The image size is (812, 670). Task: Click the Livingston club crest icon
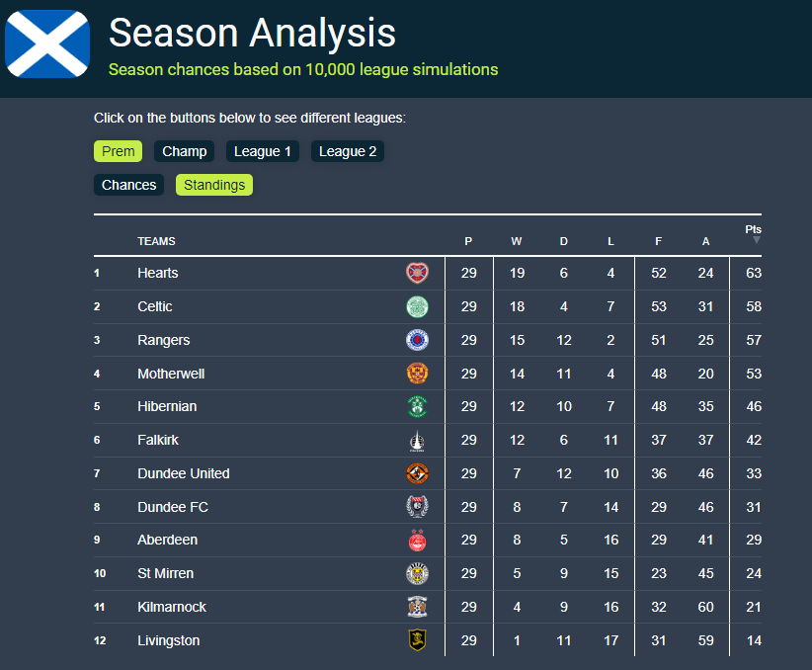[417, 640]
